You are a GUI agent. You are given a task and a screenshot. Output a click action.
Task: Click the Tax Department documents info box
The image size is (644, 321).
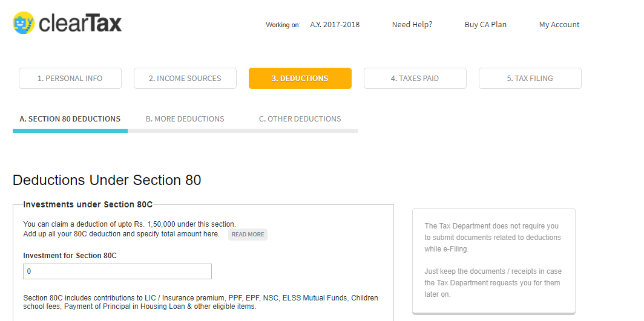tap(493, 261)
